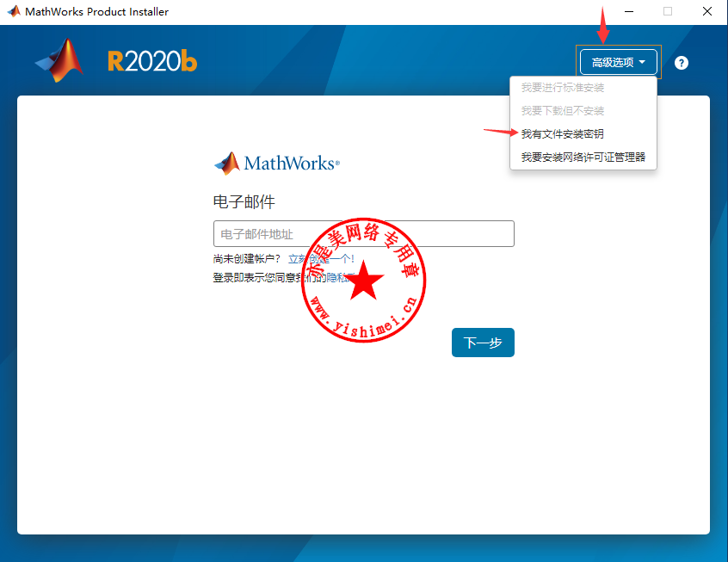Open the 立刻创建一个 account link

click(321, 259)
